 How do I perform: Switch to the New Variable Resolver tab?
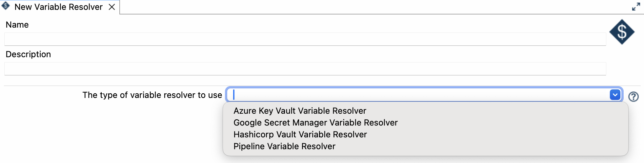click(x=58, y=7)
